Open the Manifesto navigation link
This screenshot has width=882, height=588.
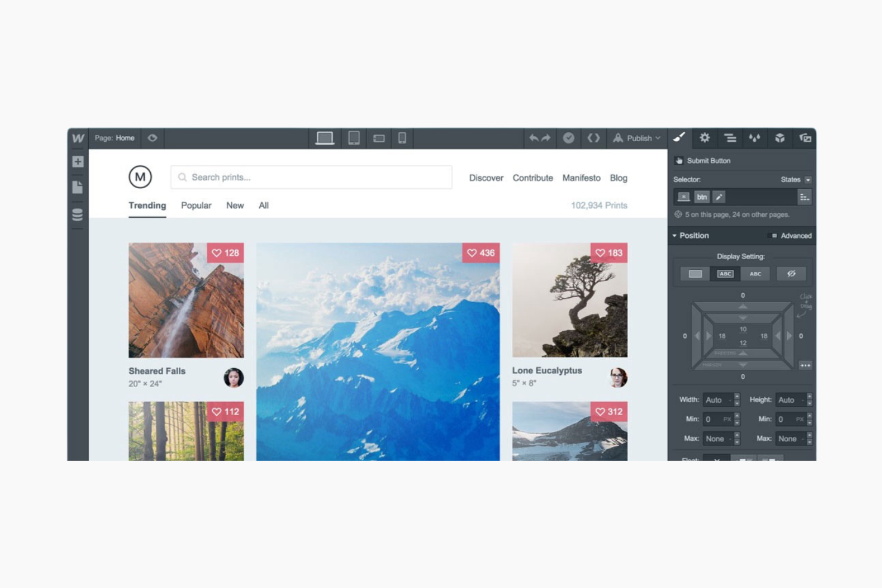(x=581, y=178)
